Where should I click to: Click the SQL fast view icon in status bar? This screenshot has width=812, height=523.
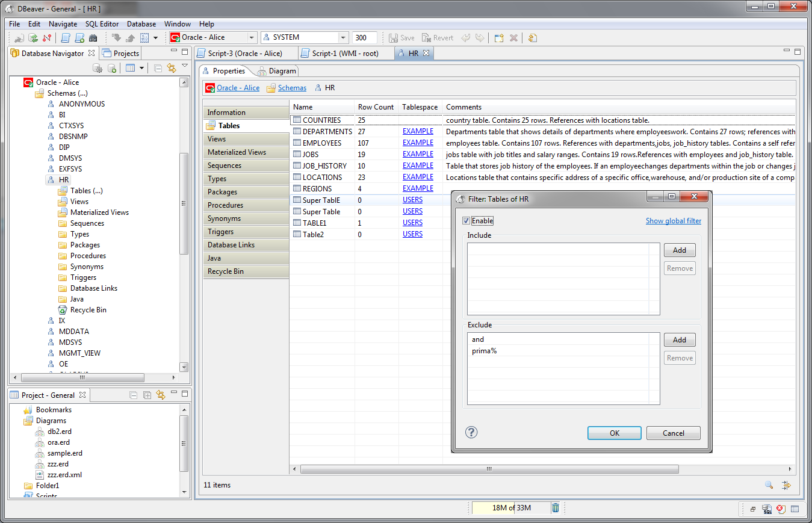click(767, 509)
